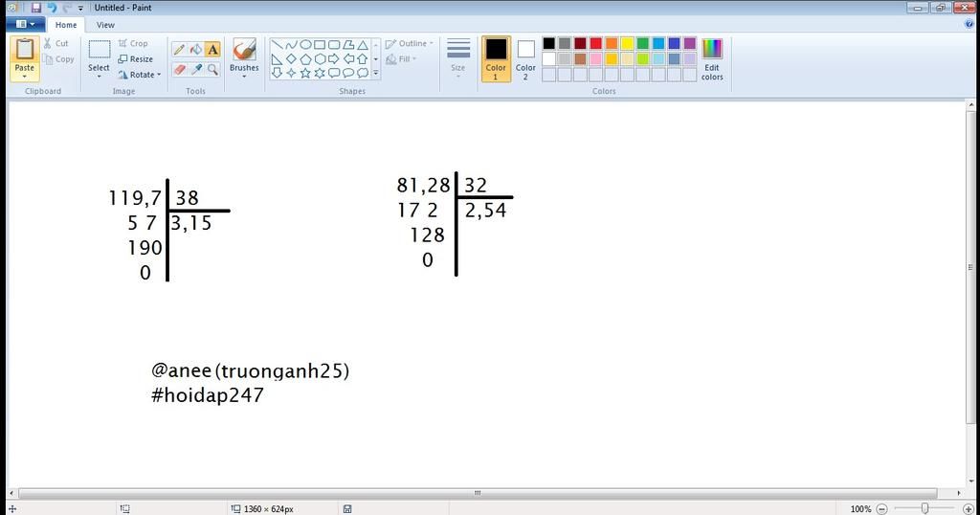Choose the Triangle shape
Image resolution: width=980 pixels, height=515 pixels.
(363, 45)
